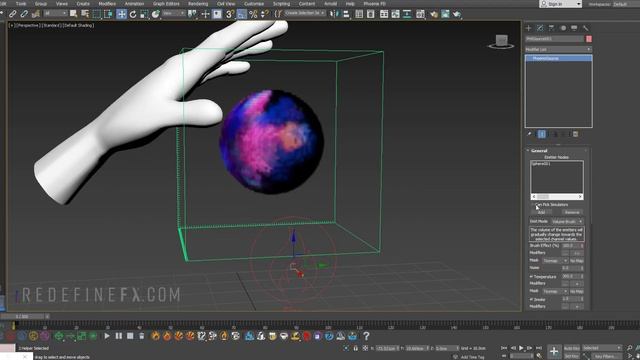Activate the Select and Move tool
640x360 pixels.
(121, 14)
